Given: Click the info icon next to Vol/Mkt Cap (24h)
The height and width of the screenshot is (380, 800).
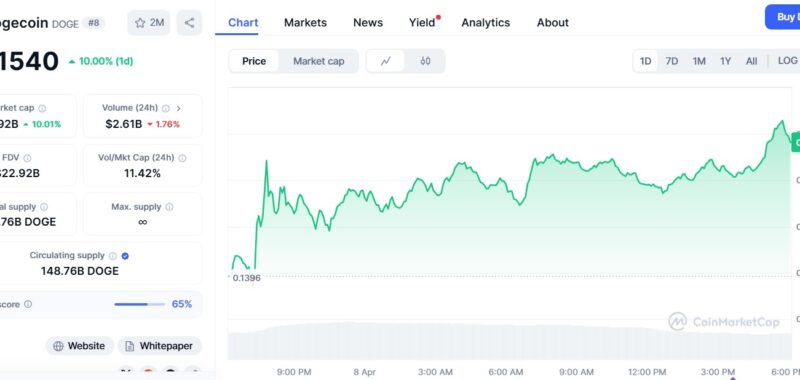Looking at the screenshot, I should 182,158.
